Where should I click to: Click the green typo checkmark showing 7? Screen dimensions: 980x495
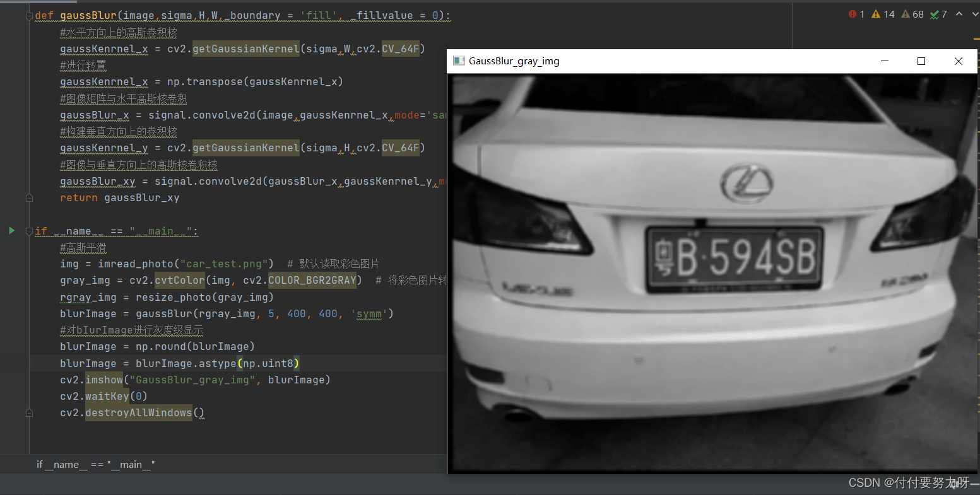tap(938, 14)
